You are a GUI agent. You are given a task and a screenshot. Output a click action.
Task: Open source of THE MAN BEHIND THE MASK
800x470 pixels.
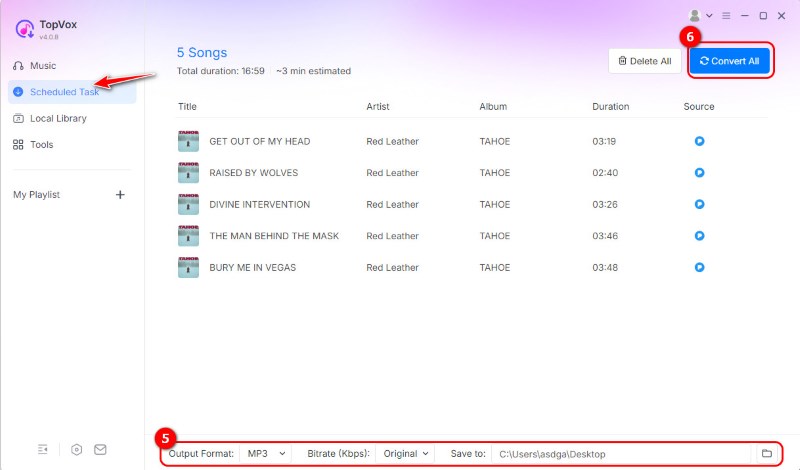click(699, 236)
